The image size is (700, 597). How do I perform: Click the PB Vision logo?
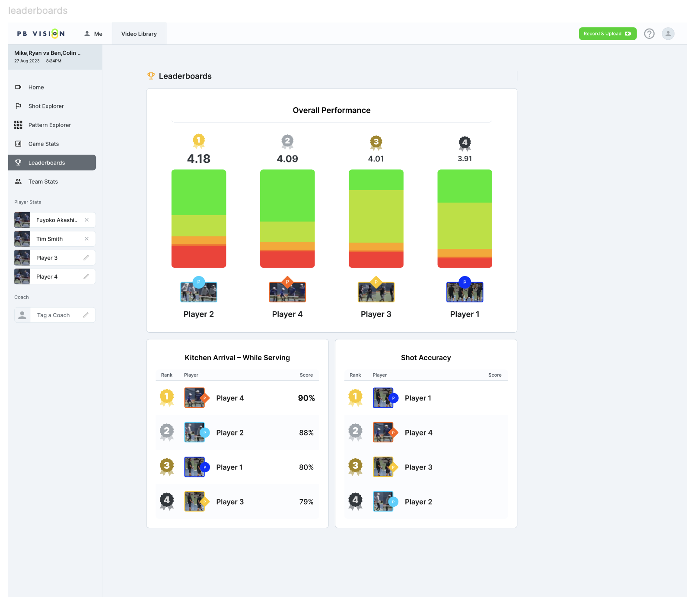pyautogui.click(x=41, y=34)
